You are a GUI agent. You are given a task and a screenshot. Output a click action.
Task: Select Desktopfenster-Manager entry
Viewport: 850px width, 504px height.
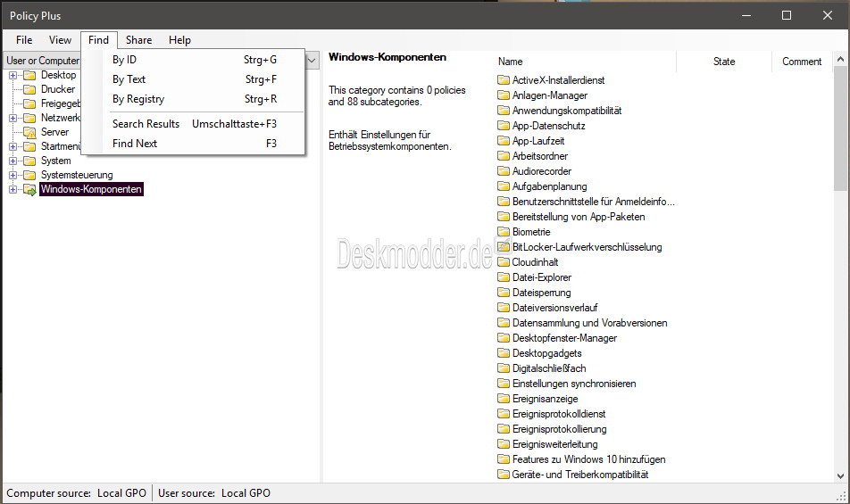pos(565,338)
